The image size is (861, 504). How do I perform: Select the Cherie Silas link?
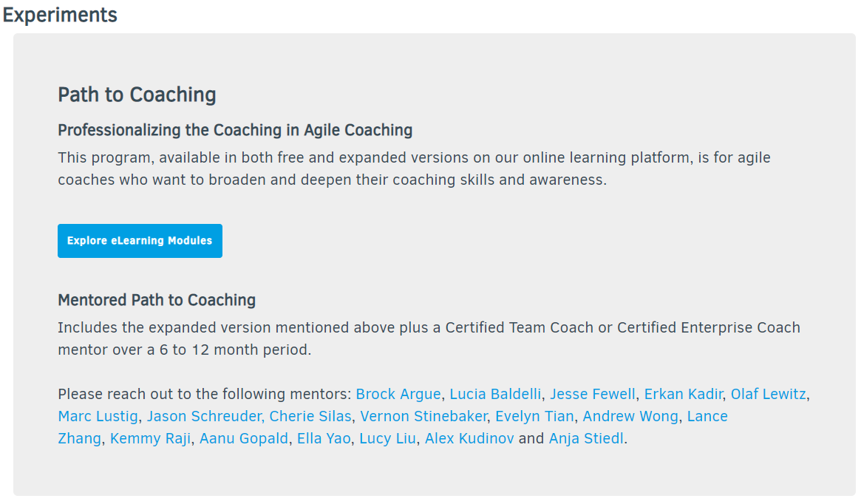(310, 416)
